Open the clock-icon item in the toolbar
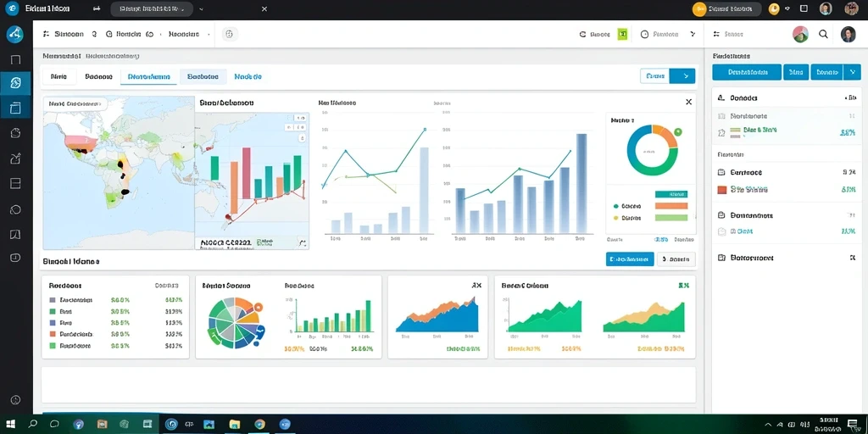Viewport: 868px width, 434px height. pos(659,34)
